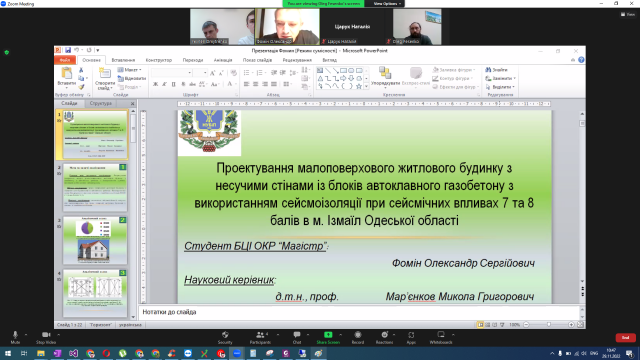
Task: Click the Express Styles (Експрес-стилі) button
Action: click(416, 76)
